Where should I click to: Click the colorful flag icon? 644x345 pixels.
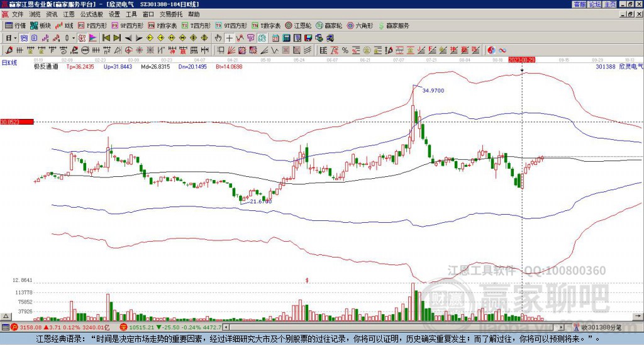point(93,38)
